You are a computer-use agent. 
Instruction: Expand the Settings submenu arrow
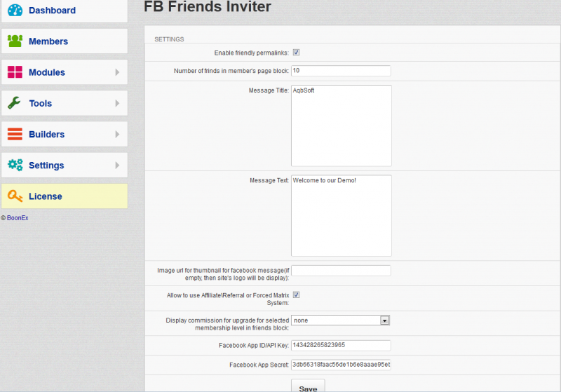(117, 165)
